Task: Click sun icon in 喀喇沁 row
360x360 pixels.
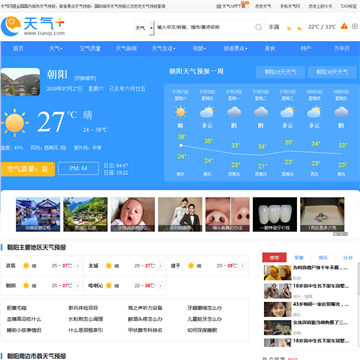Action: (109, 286)
